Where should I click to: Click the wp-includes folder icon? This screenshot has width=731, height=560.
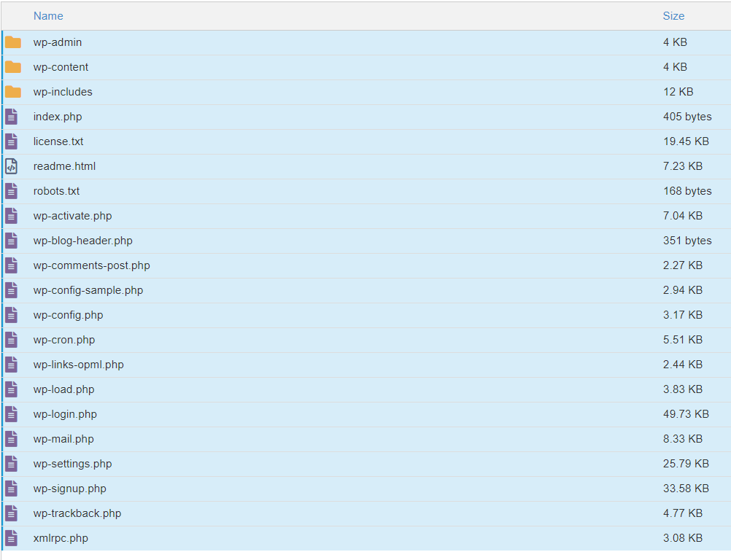[x=12, y=91]
